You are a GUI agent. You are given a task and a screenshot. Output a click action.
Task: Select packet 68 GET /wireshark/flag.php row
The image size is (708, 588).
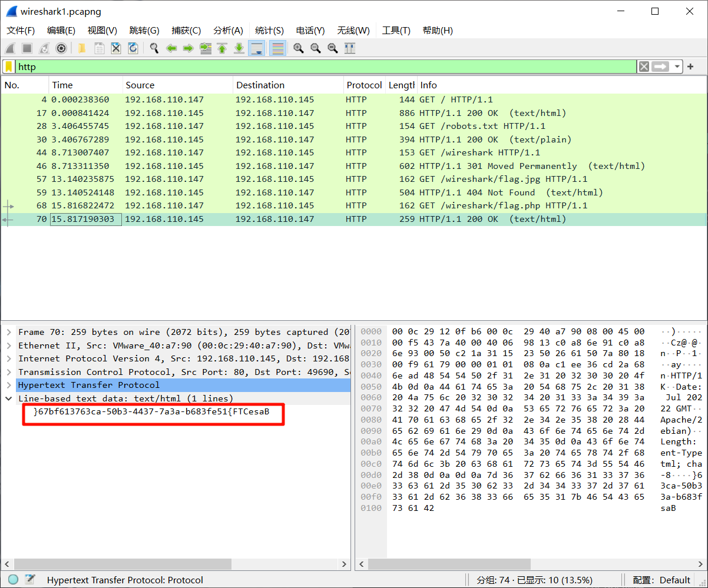pyautogui.click(x=353, y=206)
